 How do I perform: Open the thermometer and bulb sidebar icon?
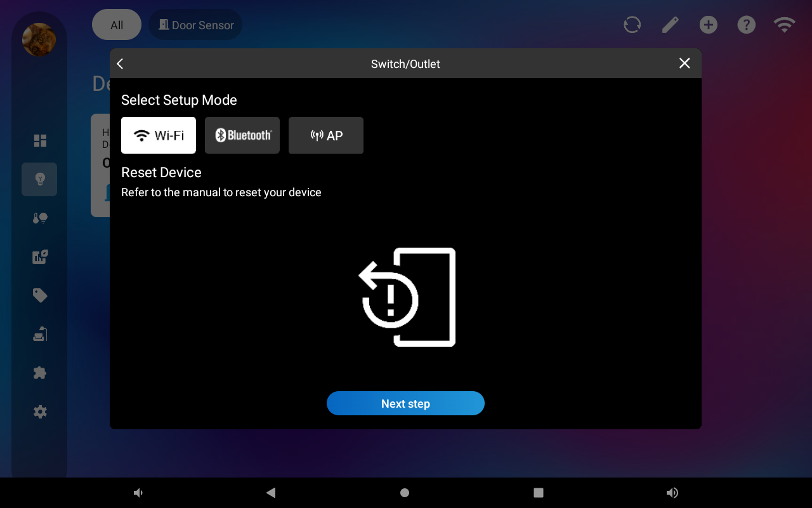[40, 218]
